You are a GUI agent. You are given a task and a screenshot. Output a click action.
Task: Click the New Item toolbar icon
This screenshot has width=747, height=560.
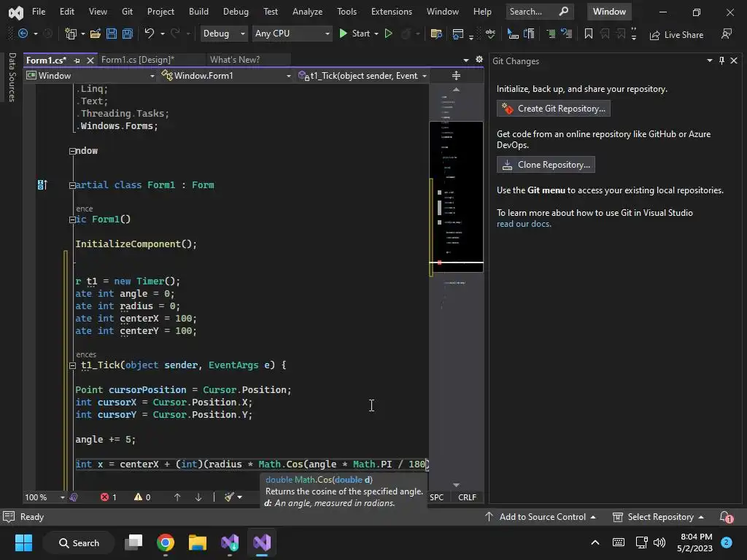(71, 34)
